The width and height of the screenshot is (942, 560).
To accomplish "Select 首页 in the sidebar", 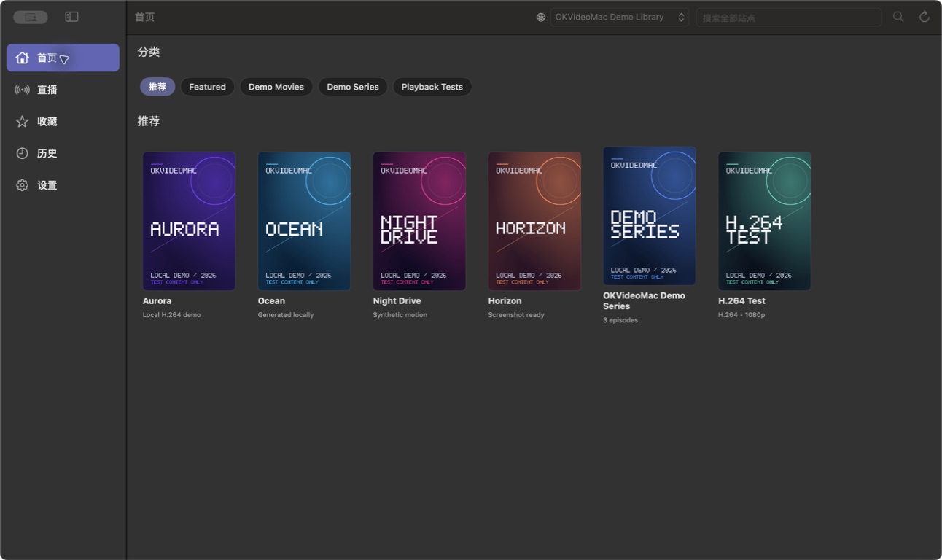I will pos(63,58).
